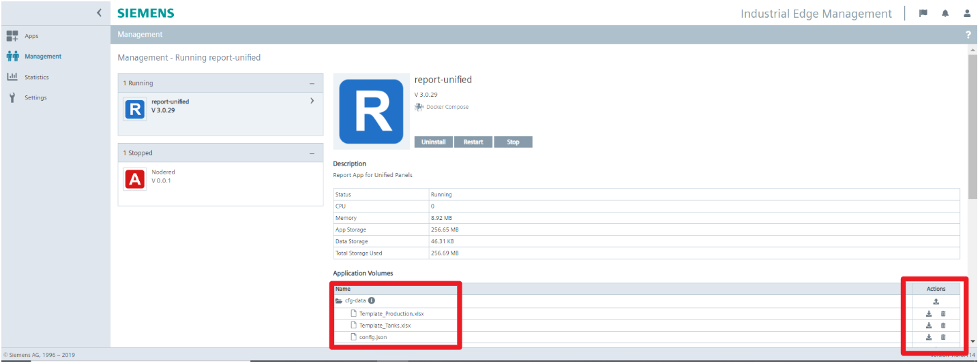Click the Uninstall button
The width and height of the screenshot is (980, 363).
[434, 142]
